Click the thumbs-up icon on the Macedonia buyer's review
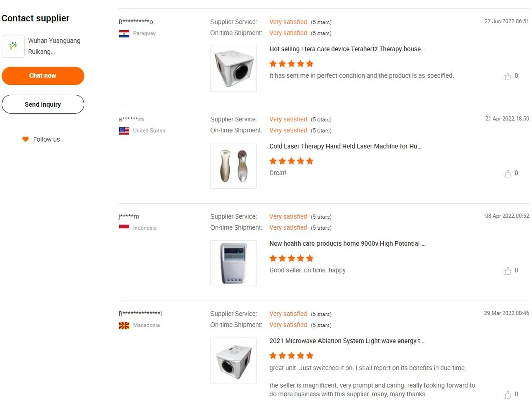This screenshot has height=402, width=532. pos(508,394)
